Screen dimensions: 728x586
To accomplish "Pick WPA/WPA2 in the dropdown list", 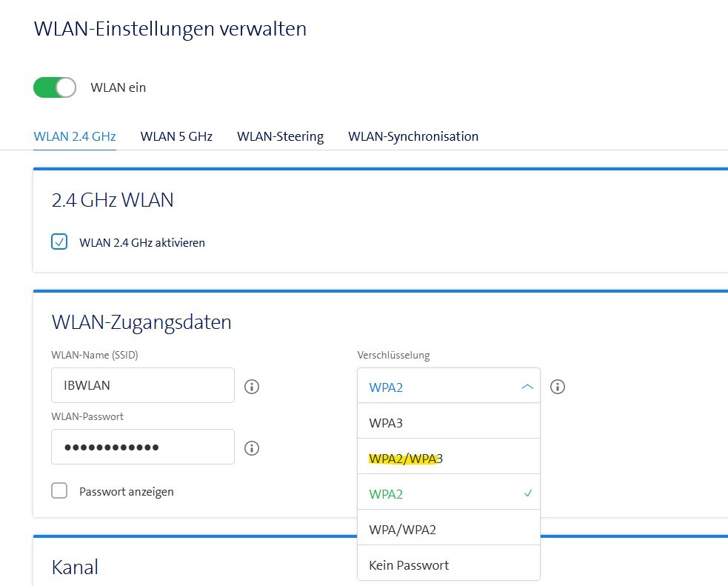I will [448, 530].
